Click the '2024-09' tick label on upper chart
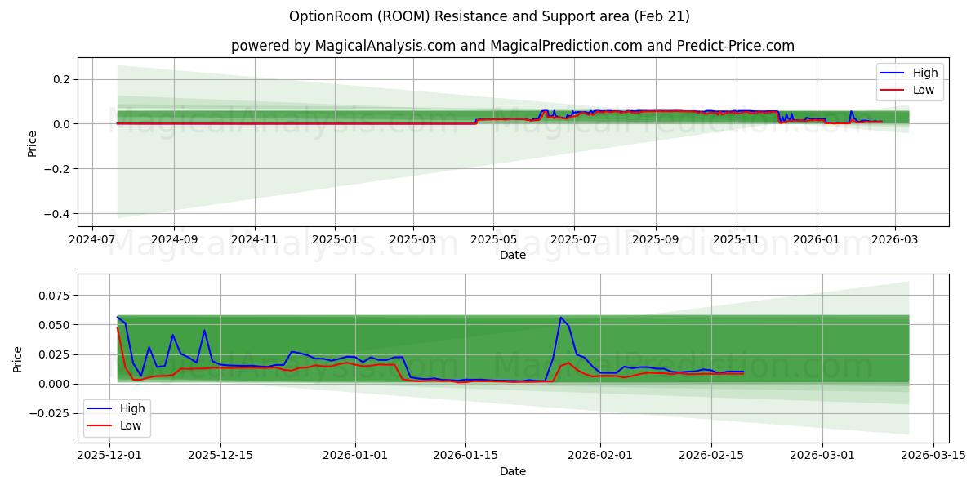Screen dimensions: 980x490 point(174,240)
